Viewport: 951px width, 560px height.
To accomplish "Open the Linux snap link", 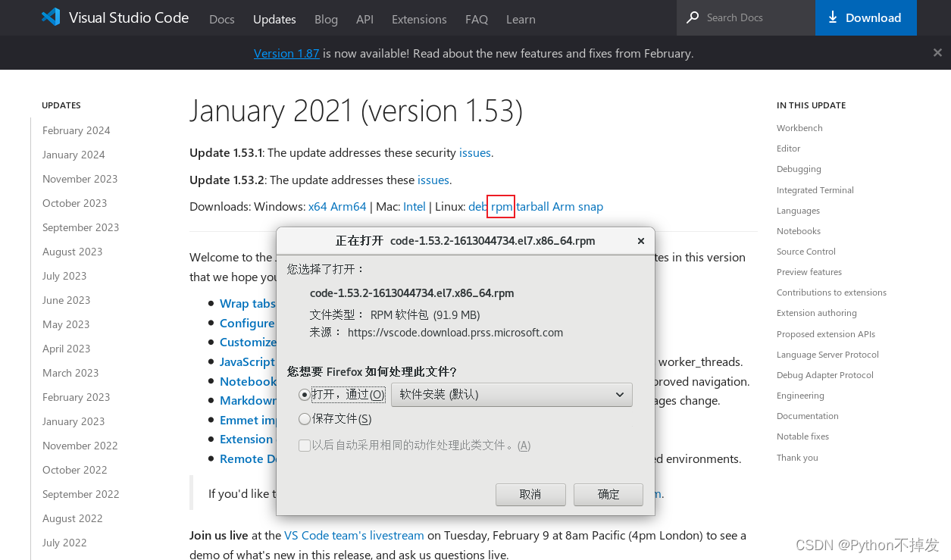I will point(591,206).
